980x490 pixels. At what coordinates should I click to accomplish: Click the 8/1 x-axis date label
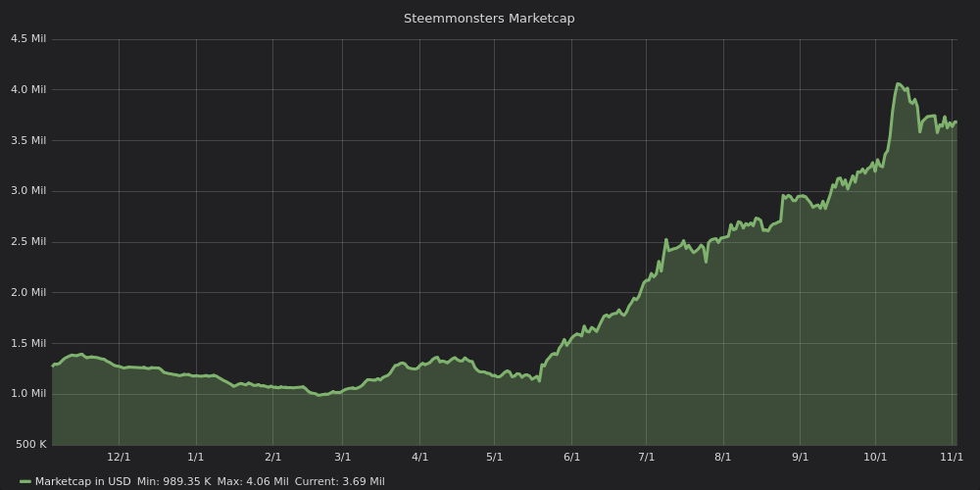pyautogui.click(x=723, y=457)
